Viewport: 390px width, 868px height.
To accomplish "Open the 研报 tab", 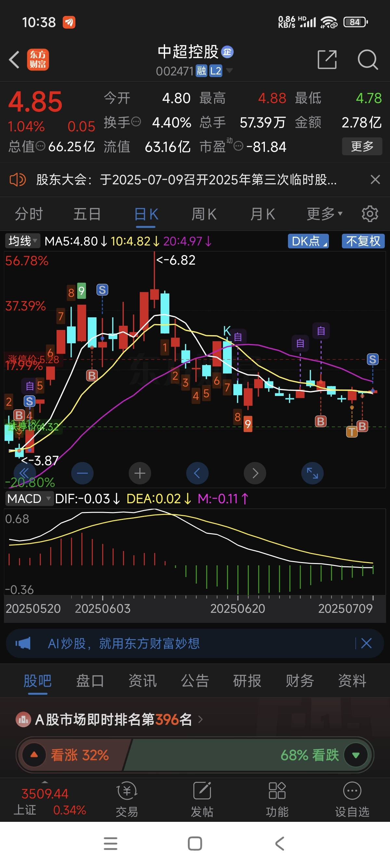I will [x=247, y=681].
